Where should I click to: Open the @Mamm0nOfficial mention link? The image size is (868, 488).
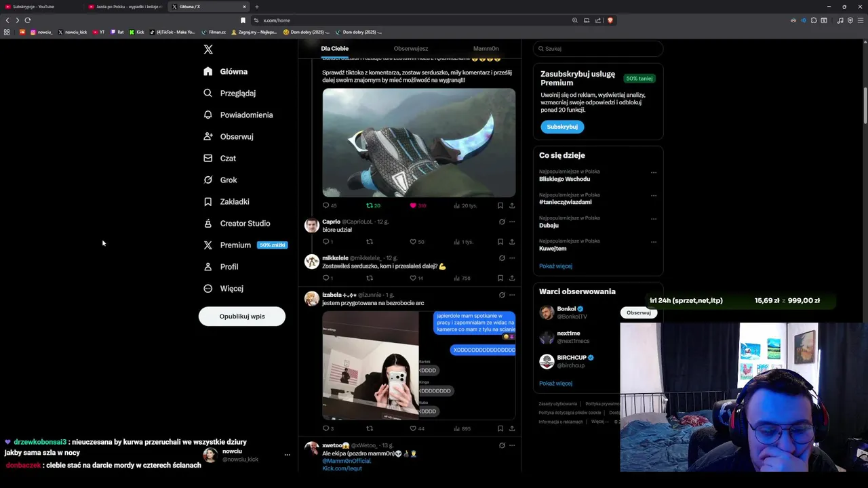347,461
